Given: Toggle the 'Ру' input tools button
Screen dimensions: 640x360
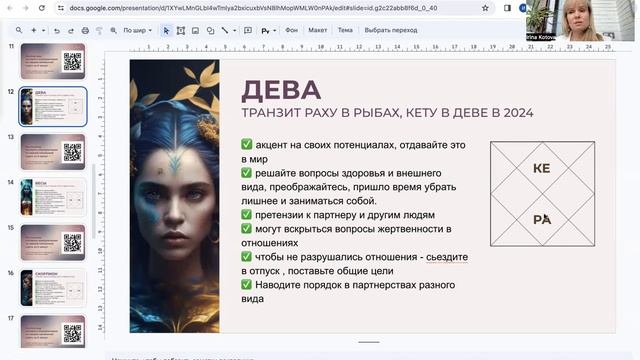Looking at the screenshot, I should tap(265, 31).
